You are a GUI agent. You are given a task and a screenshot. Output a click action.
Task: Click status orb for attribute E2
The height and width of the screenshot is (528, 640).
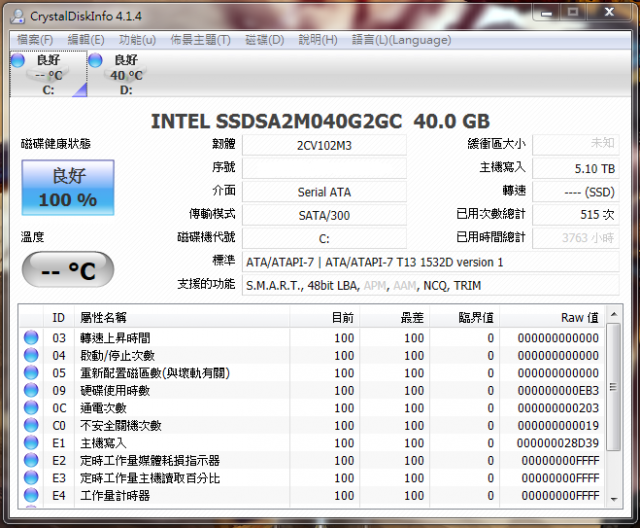tap(31, 460)
